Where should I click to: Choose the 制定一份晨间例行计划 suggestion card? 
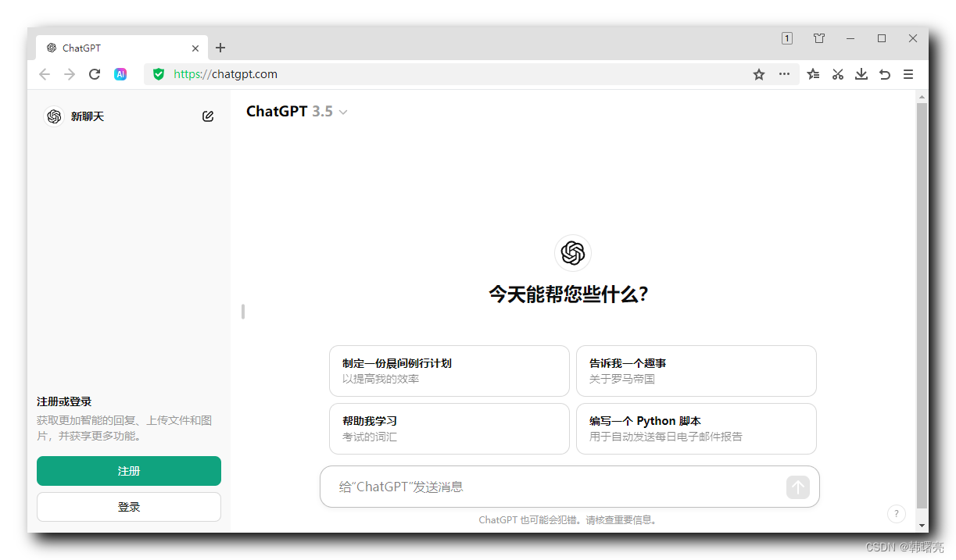coord(449,371)
